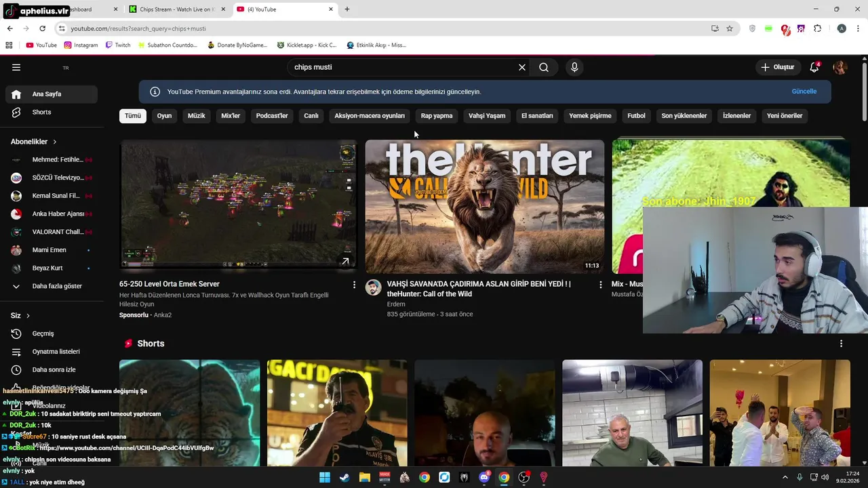Open the Kicklet.app bookmark
The width and height of the screenshot is (868, 488).
tap(307, 45)
